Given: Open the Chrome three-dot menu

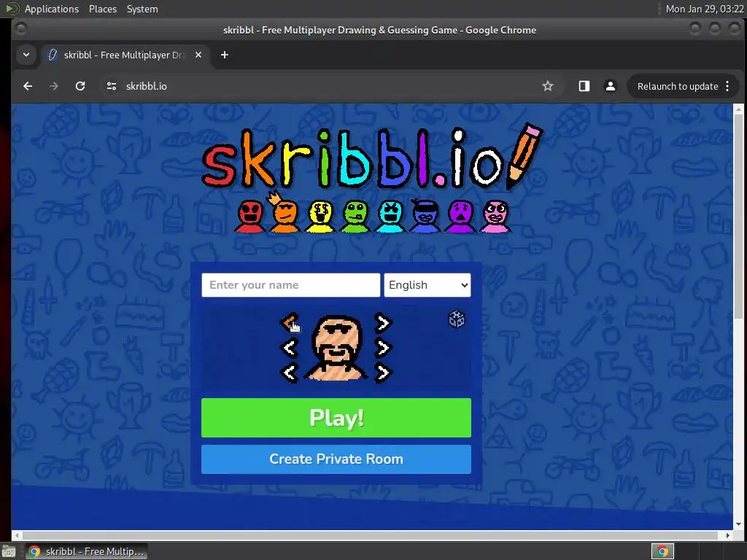Looking at the screenshot, I should click(727, 86).
